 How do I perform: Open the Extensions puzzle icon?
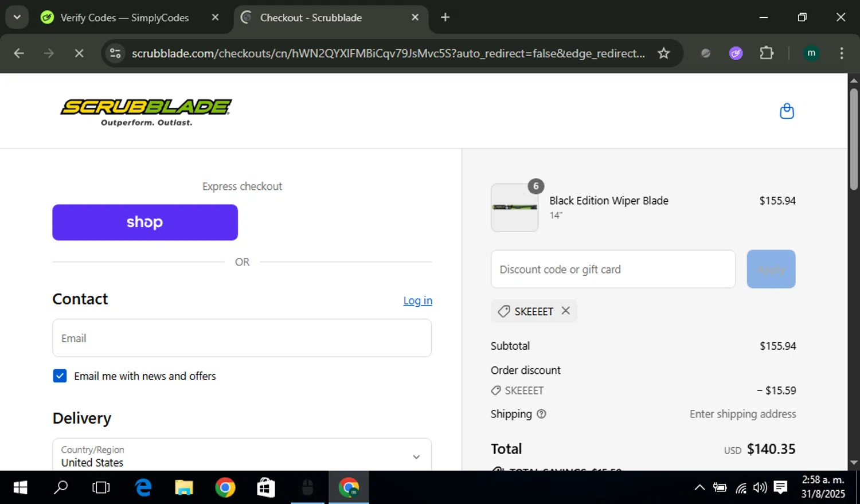pos(767,53)
